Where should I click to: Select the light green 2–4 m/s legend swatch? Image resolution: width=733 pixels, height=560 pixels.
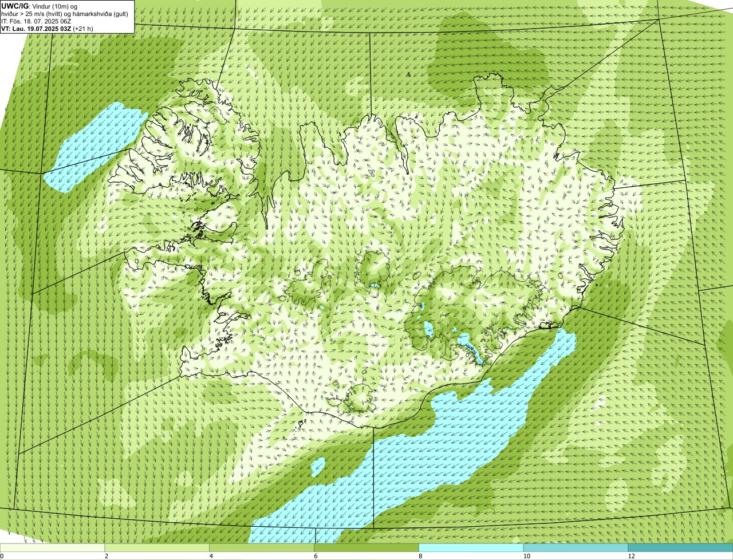[157, 548]
